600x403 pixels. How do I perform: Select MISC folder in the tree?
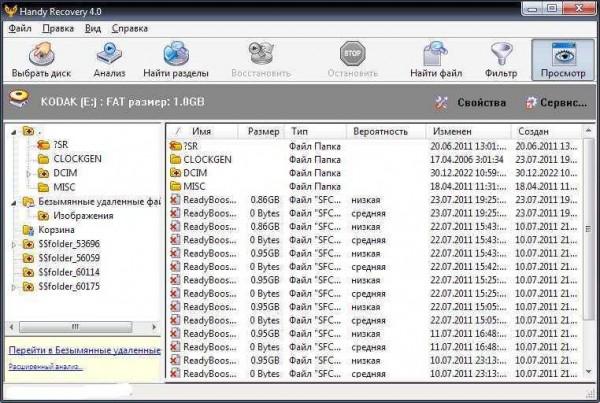coord(64,187)
